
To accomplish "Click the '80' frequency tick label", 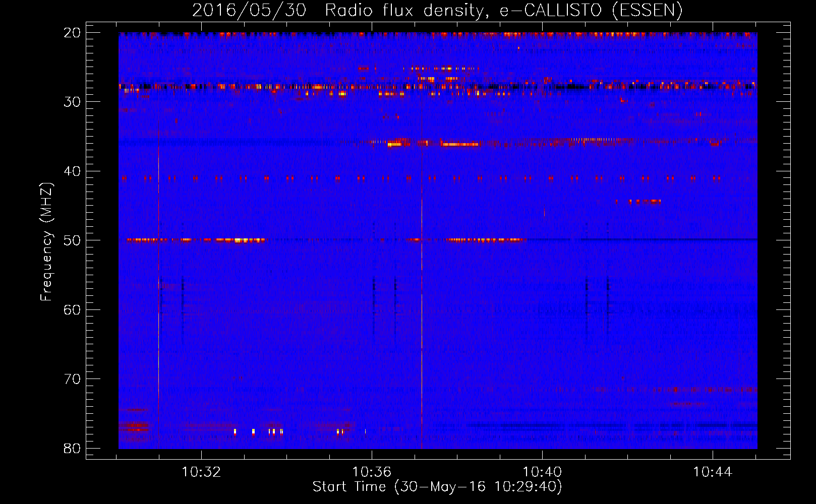I will coord(73,449).
